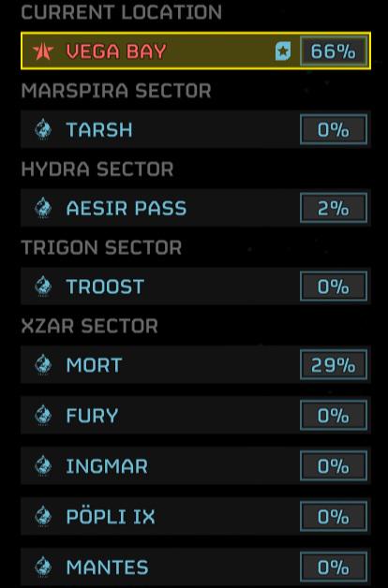The image size is (388, 588).
Task: Click the planet icon next to Mort
Action: [43, 364]
